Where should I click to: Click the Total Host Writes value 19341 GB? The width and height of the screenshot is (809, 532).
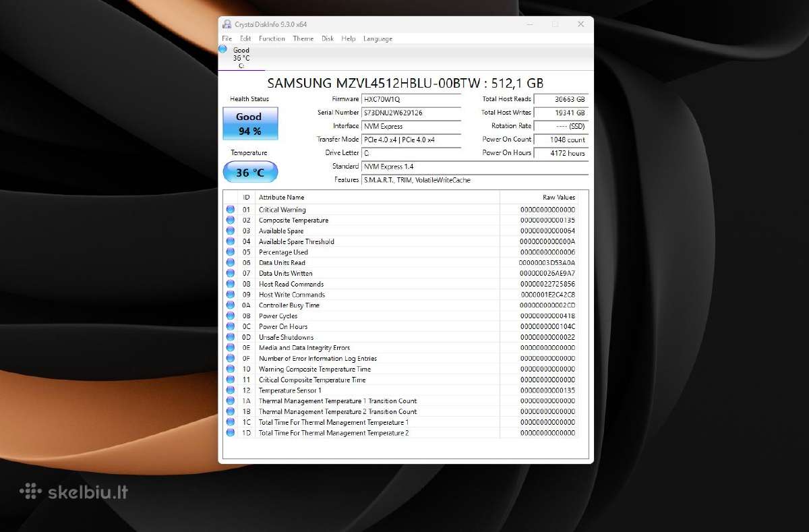click(x=562, y=113)
